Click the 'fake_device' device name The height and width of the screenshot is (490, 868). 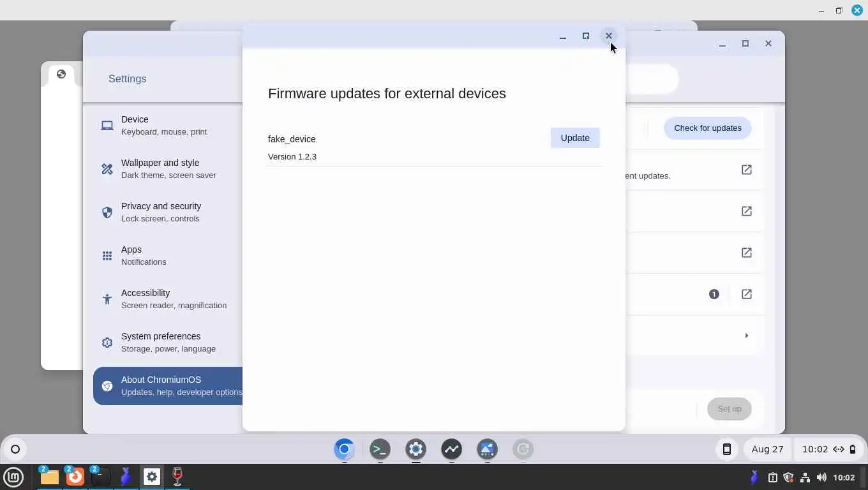(292, 139)
